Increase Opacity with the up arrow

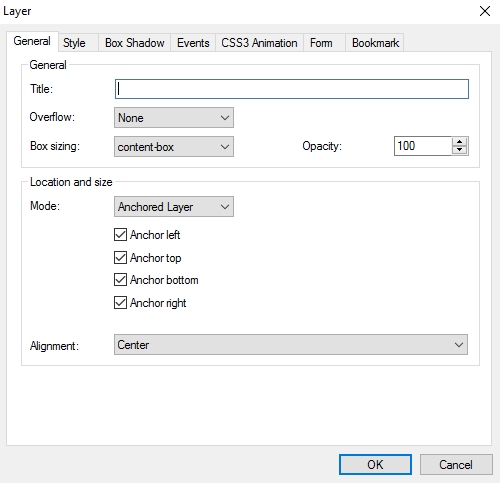460,142
